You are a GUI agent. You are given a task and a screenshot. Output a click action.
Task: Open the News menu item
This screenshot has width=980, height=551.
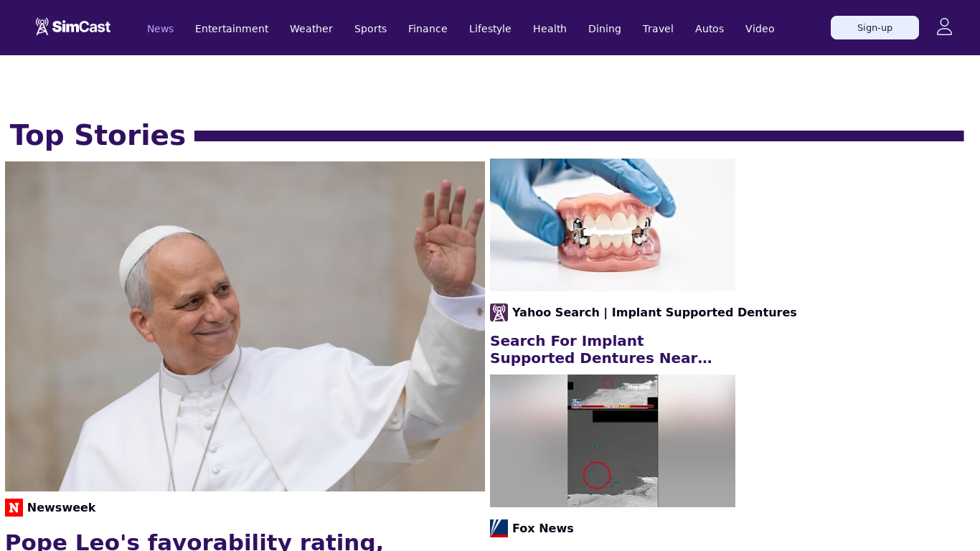point(160,29)
